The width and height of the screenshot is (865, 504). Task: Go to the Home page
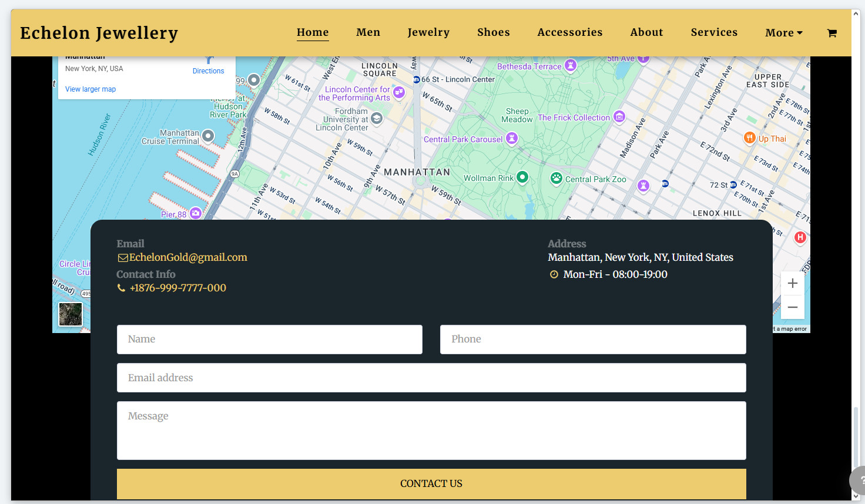click(x=313, y=32)
